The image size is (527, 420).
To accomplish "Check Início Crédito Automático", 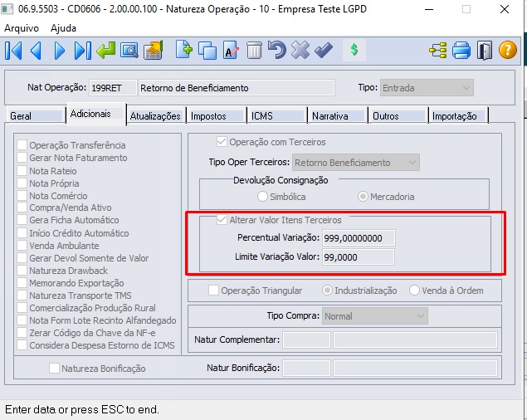I will coord(22,232).
